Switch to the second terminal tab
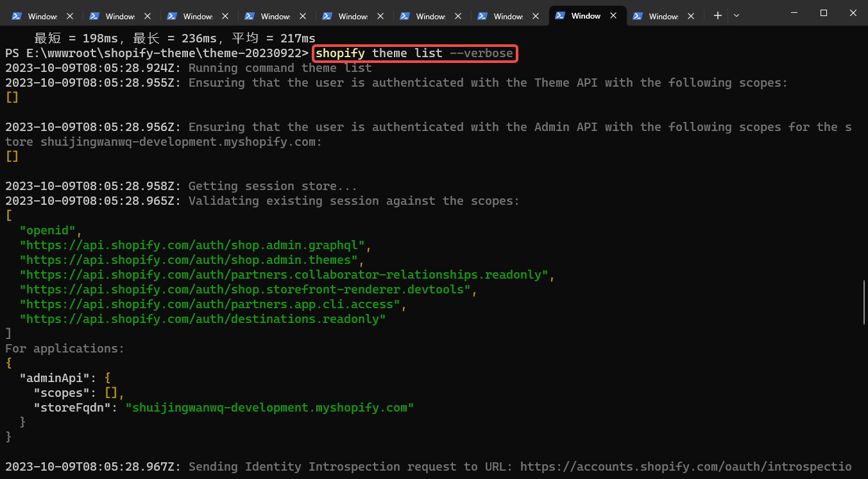Image resolution: width=868 pixels, height=479 pixels. tap(119, 16)
